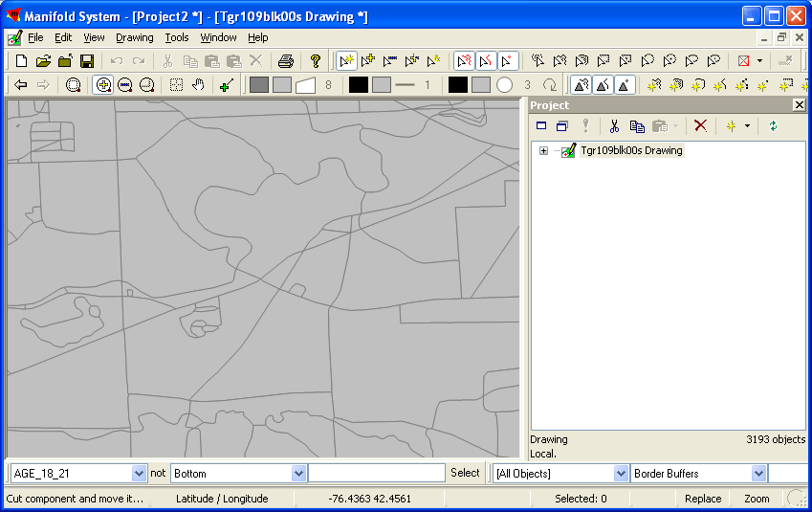
Task: Click the Print icon in the toolbar
Action: (285, 61)
